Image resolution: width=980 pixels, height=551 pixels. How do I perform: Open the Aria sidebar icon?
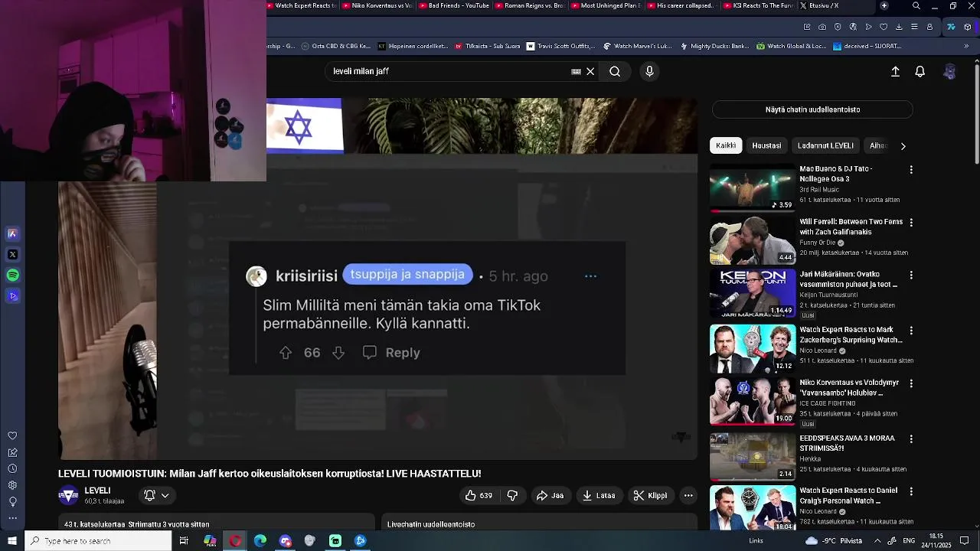(x=12, y=233)
